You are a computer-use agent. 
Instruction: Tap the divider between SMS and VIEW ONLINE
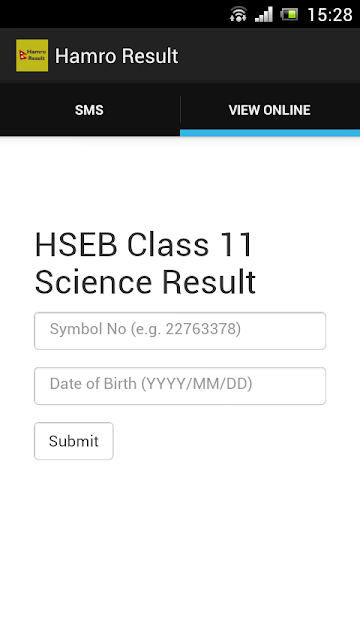[180, 109]
